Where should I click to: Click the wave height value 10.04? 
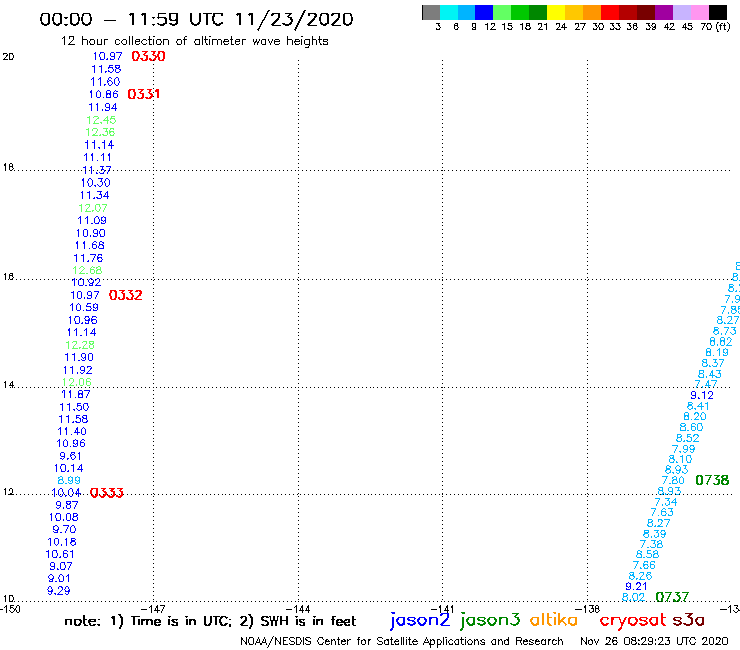[66, 493]
